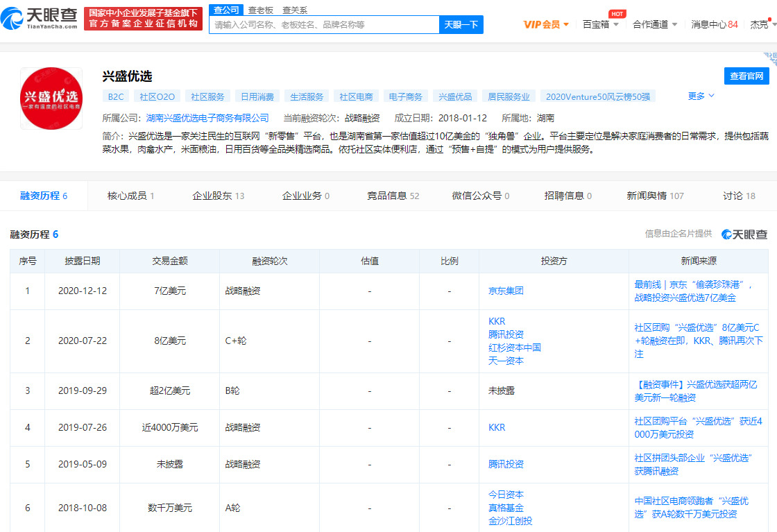Open news 社区拼团头部企业获腾讯融资
Viewport: 777px width, 532px height.
pyautogui.click(x=693, y=464)
